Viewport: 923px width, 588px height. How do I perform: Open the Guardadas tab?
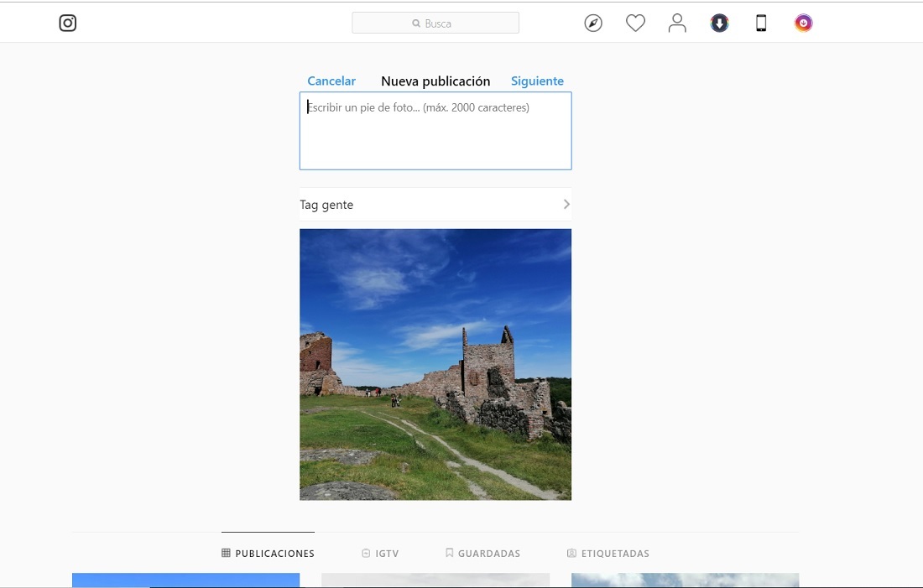click(482, 554)
